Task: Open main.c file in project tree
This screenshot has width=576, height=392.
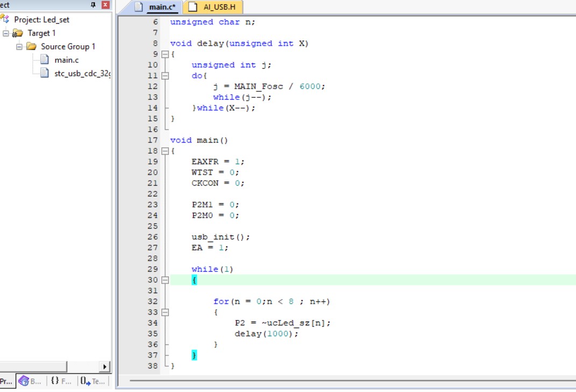Action: (66, 60)
